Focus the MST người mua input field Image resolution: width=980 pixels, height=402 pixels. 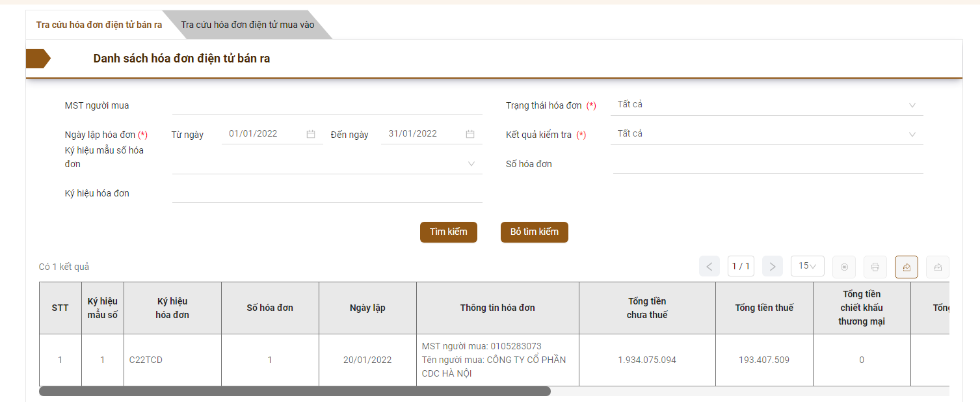coord(327,105)
